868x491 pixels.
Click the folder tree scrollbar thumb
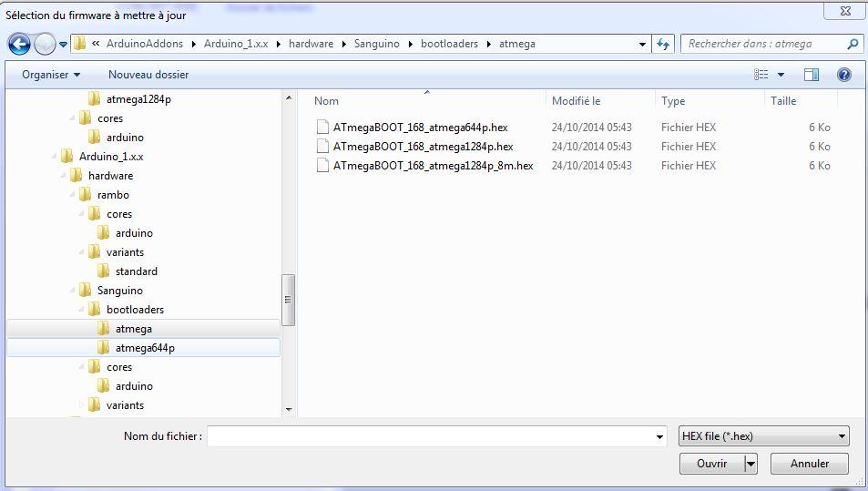(x=288, y=300)
